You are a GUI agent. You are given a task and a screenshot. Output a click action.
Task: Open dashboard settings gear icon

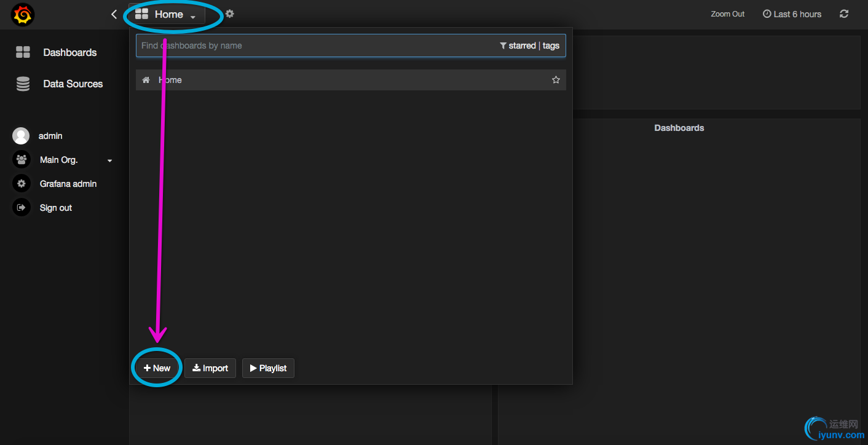tap(229, 14)
